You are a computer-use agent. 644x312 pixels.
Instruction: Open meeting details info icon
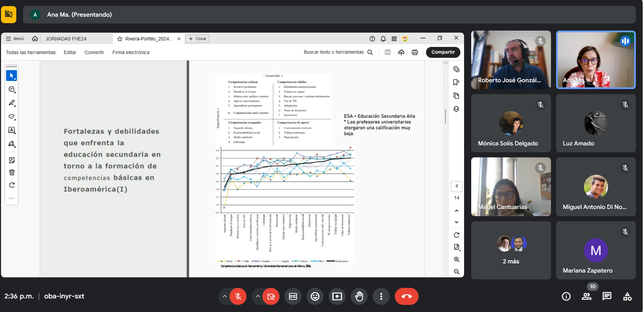pos(566,296)
